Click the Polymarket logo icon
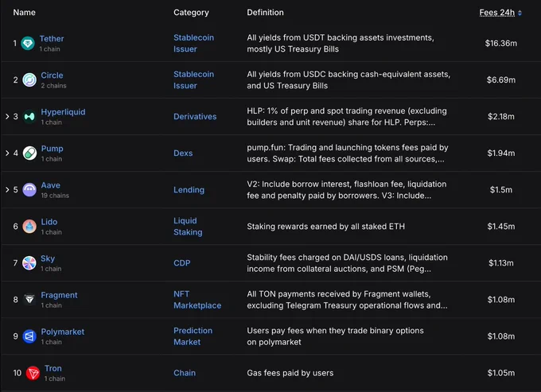 click(29, 336)
